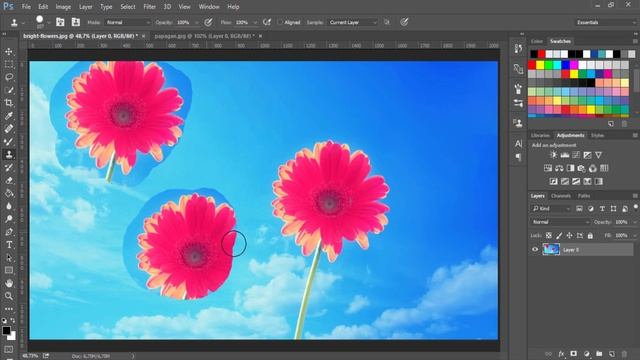Select the Lasso tool
This screenshot has height=360, width=640.
9,77
